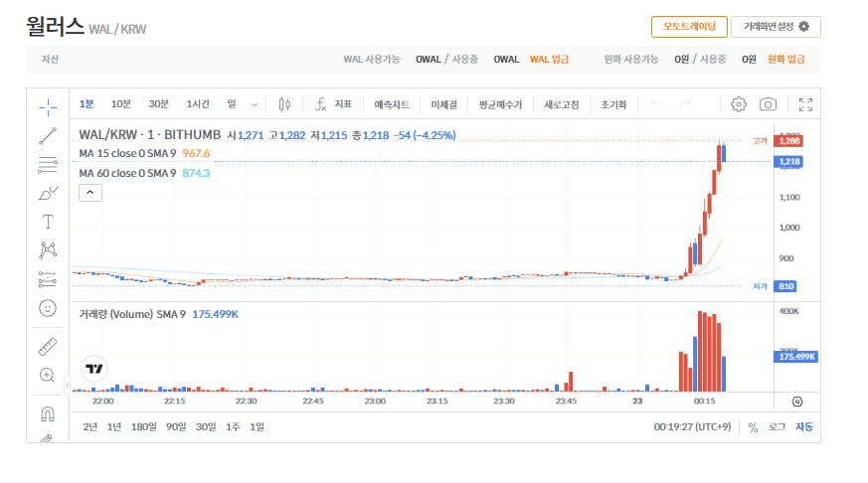The width and height of the screenshot is (868, 483).
Task: Select the ruler measure tool
Action: 48,346
